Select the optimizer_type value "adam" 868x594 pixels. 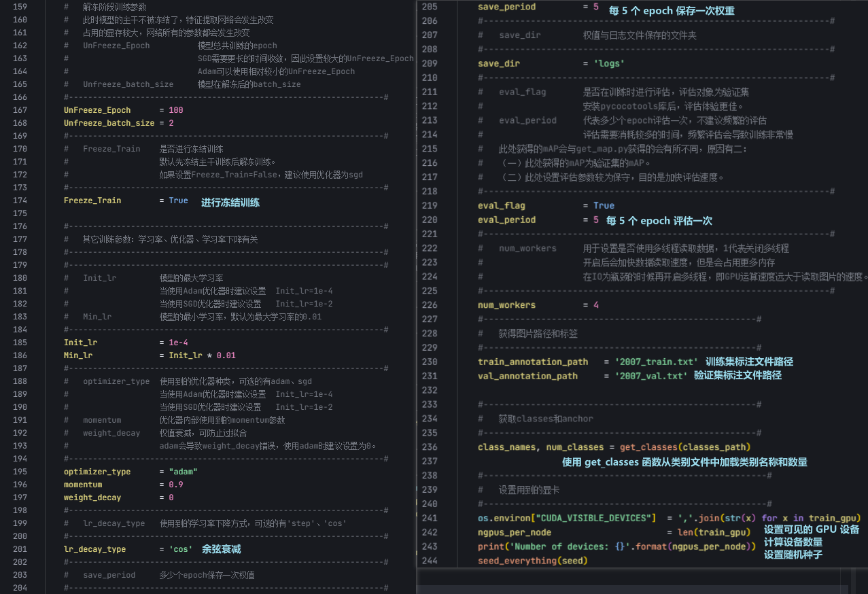pos(183,471)
